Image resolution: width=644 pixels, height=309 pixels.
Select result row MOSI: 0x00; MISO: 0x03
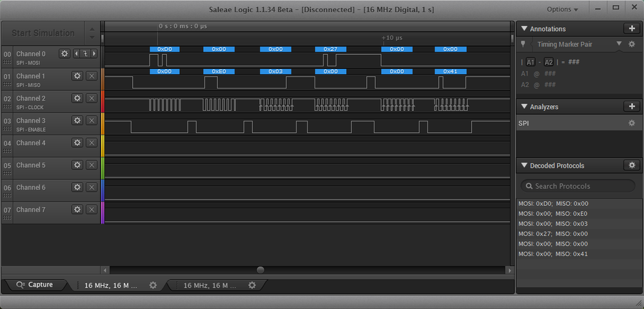pos(579,224)
